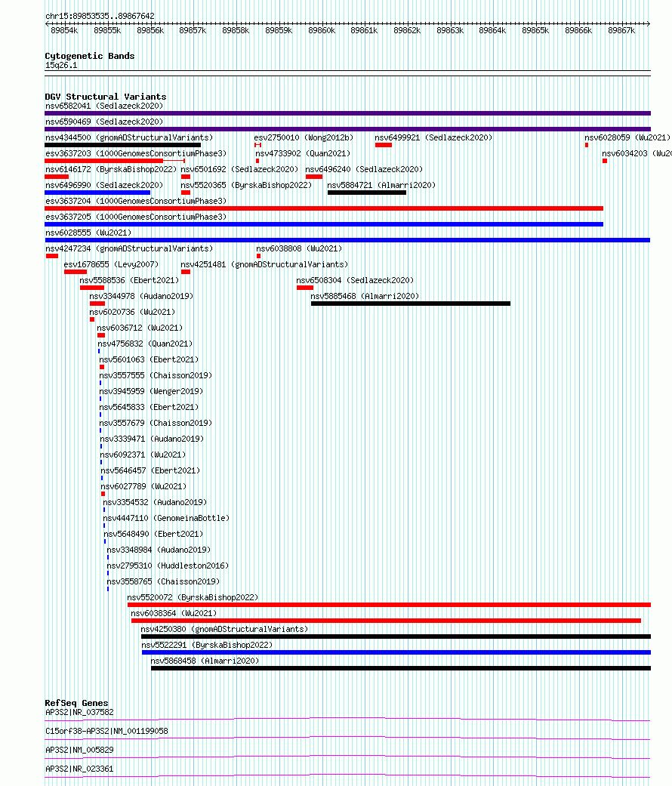Click the RefSeq Genes track title
Viewport: 672px width, 786px height.
[x=77, y=703]
